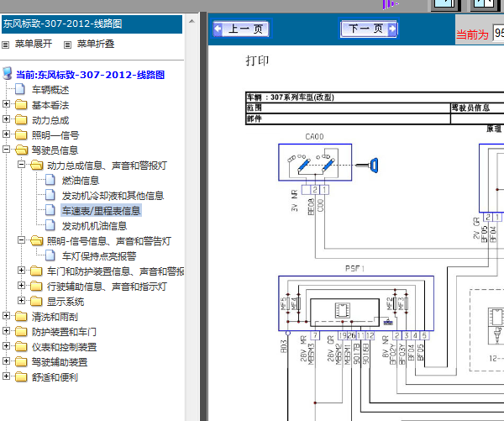
Task: Click the 上一页 previous page button
Action: pos(241,29)
